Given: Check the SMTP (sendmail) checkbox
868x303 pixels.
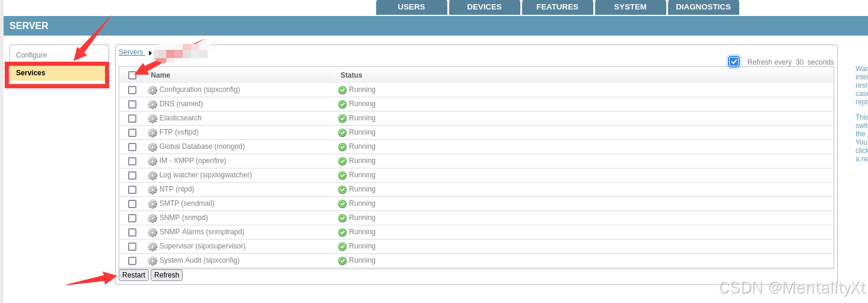Looking at the screenshot, I should pyautogui.click(x=132, y=204).
